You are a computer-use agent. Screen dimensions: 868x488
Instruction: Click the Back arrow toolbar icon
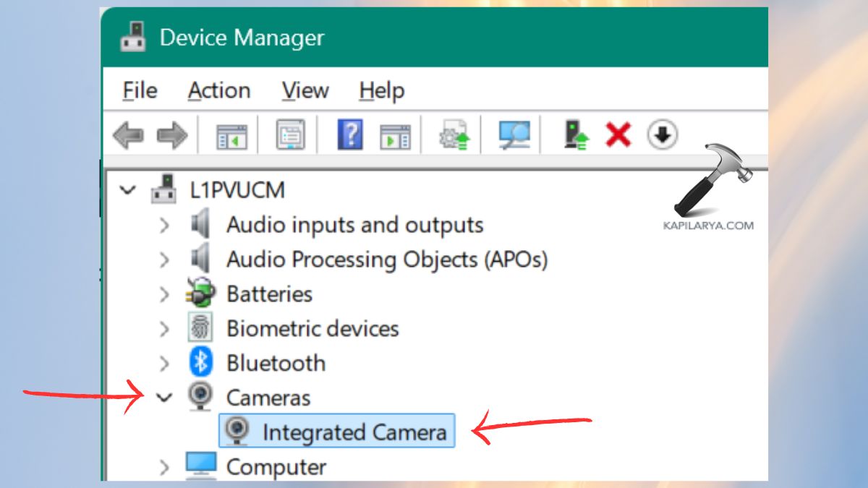tap(128, 135)
